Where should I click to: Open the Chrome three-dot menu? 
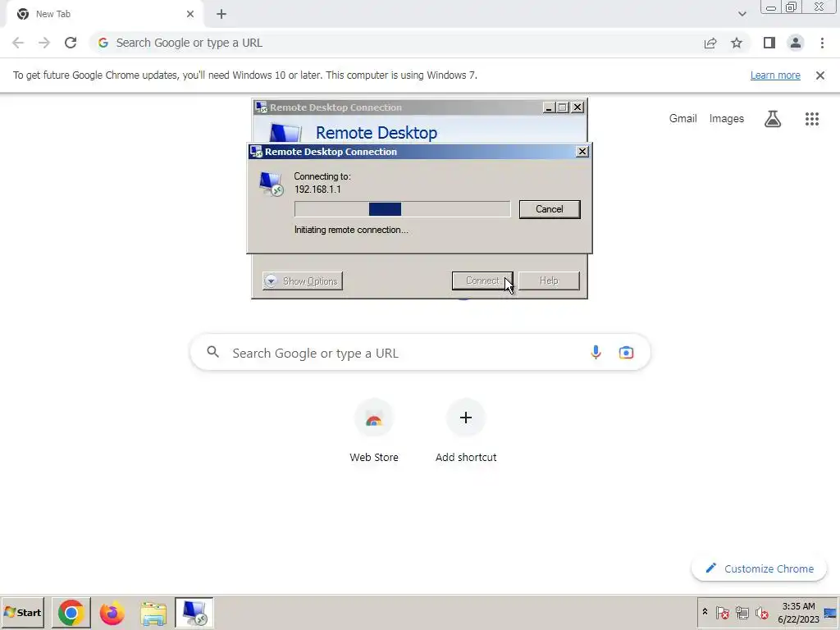click(822, 43)
